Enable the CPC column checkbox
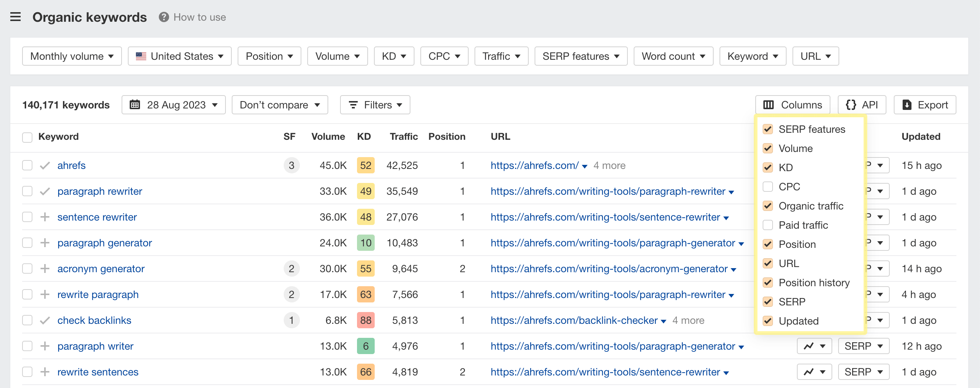This screenshot has height=388, width=980. (x=768, y=187)
